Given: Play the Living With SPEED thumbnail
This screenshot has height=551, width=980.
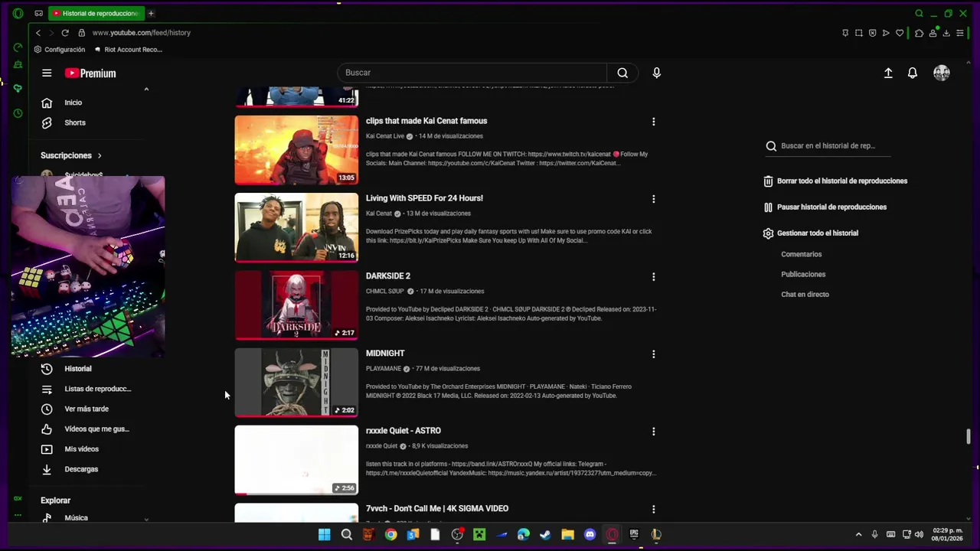Looking at the screenshot, I should tap(296, 227).
